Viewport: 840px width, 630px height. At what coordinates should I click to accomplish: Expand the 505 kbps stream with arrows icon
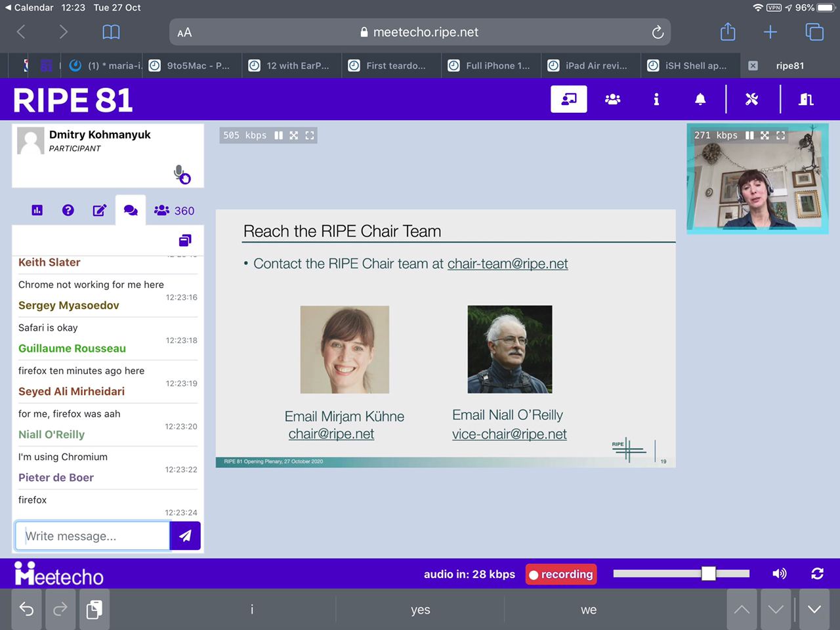[x=294, y=135]
